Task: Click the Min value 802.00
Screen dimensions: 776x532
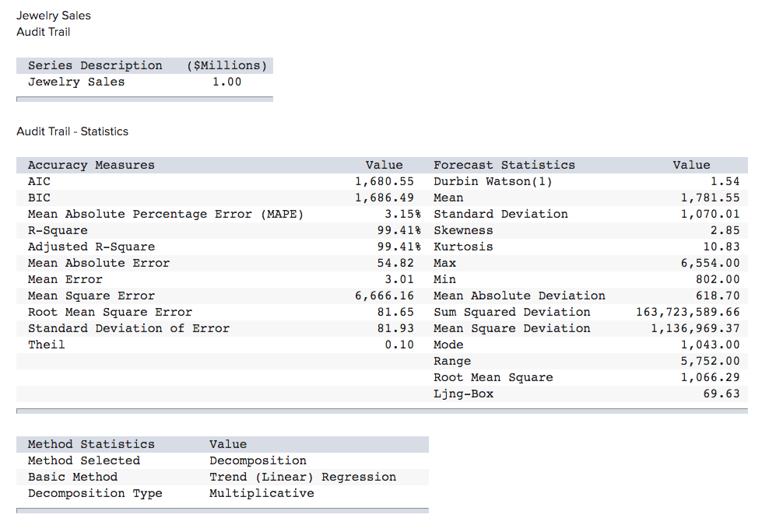Action: [718, 279]
